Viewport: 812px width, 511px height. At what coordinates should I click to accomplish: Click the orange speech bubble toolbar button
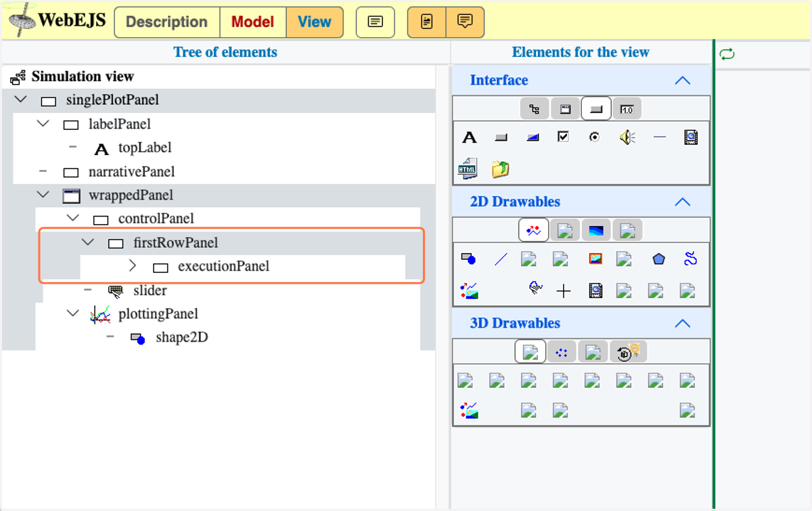click(465, 22)
